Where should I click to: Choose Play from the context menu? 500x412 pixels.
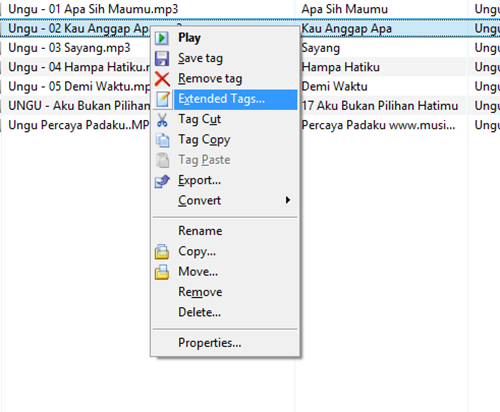pos(225,38)
